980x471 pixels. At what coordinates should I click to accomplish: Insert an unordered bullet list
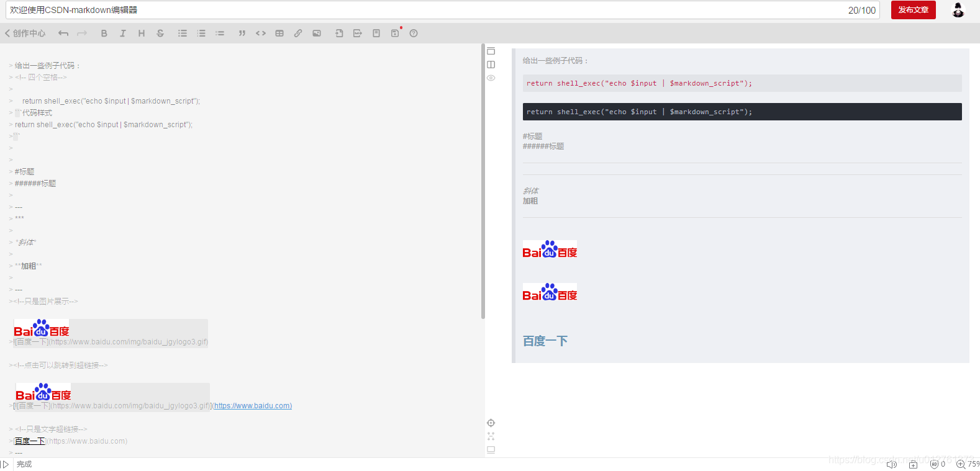click(x=183, y=34)
